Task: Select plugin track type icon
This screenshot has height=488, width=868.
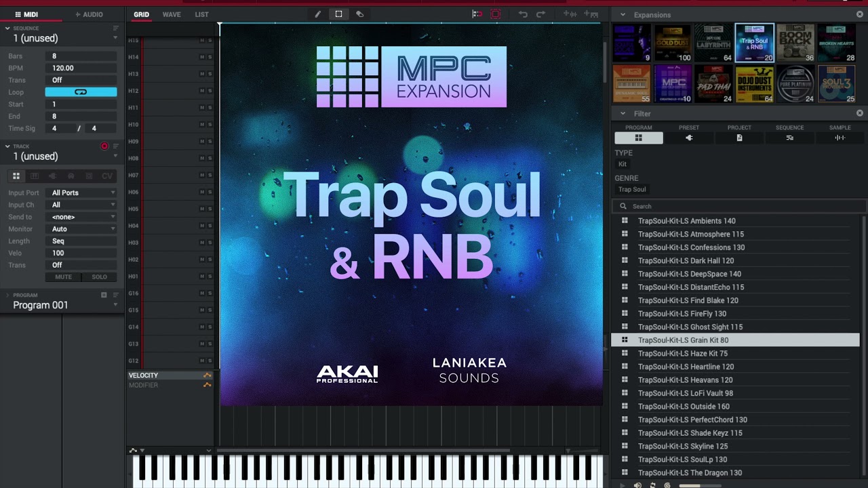Action: click(x=53, y=176)
